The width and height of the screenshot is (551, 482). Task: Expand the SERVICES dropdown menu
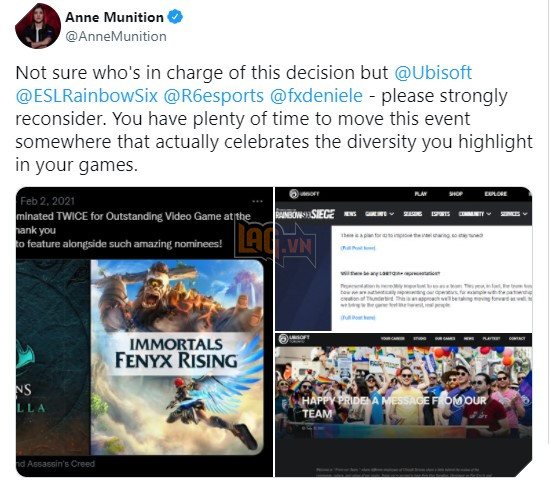[x=514, y=214]
